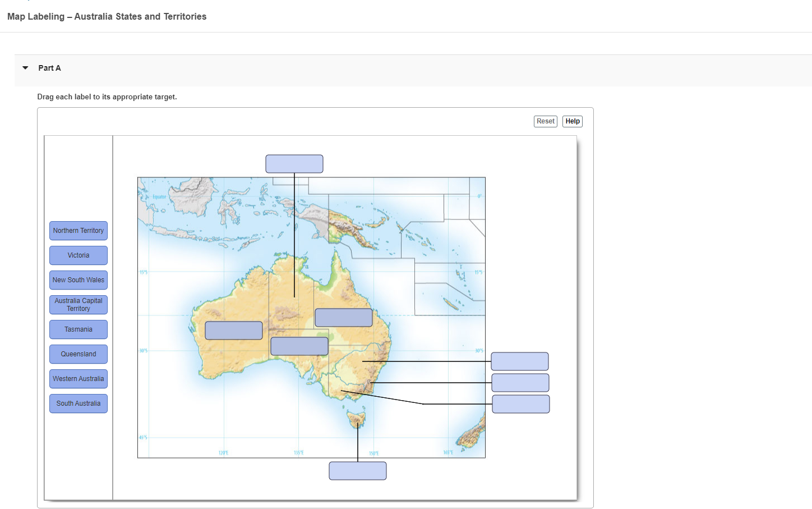This screenshot has height=509, width=812.
Task: Click the empty target box above the map
Action: [x=294, y=164]
